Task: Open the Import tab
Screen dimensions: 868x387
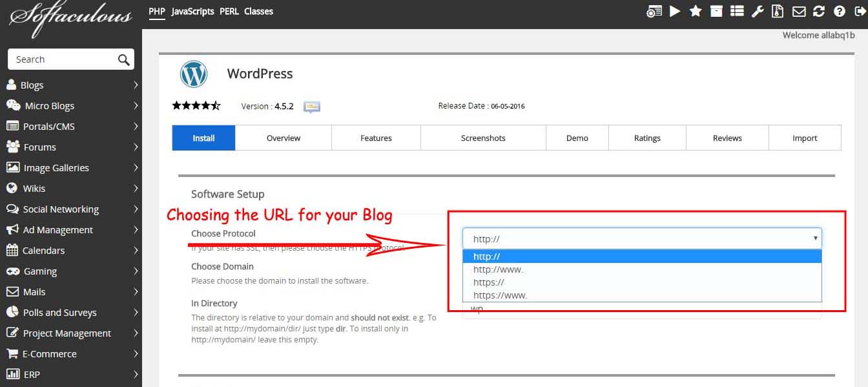Action: point(805,138)
